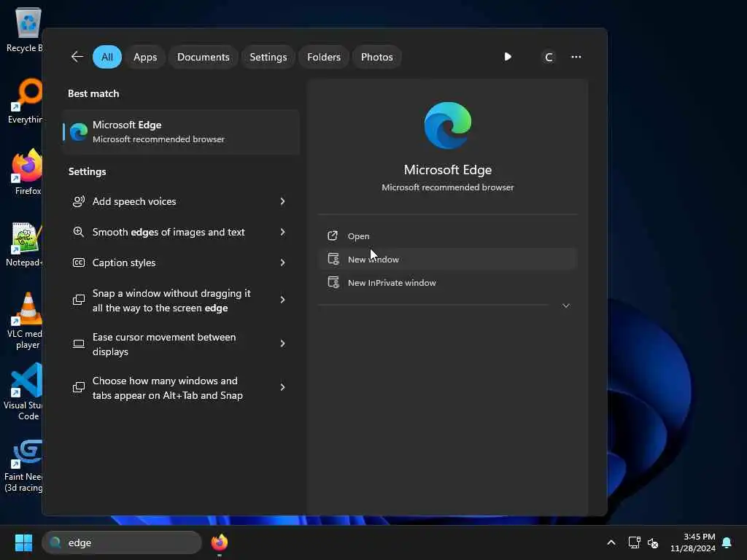Select the Visual Studio Code desktop shortcut
Viewport: 747px width, 560px height.
point(23,392)
